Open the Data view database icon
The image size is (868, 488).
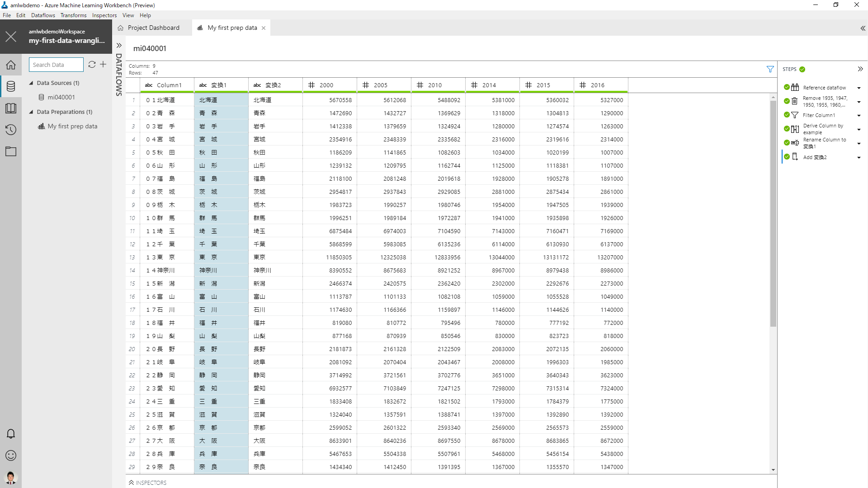[11, 86]
